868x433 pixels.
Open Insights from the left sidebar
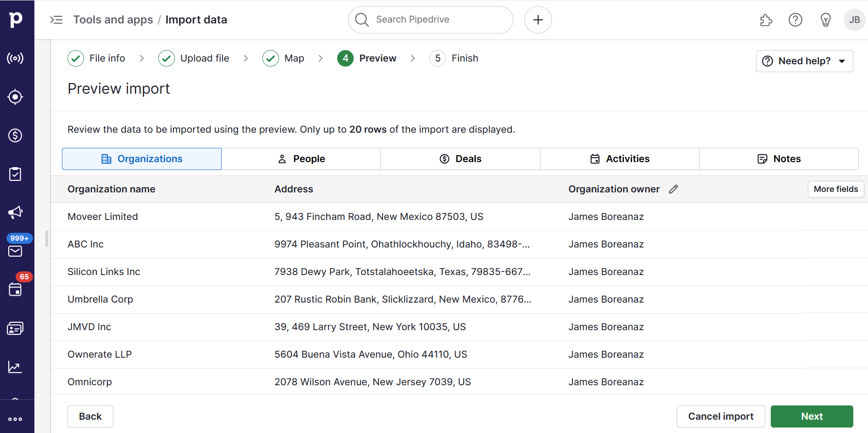tap(15, 367)
